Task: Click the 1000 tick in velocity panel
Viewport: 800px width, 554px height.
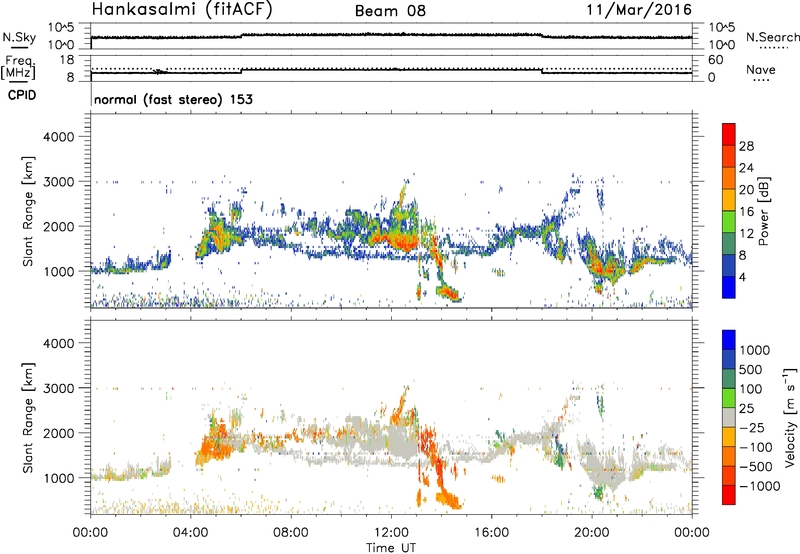Action: click(x=59, y=478)
